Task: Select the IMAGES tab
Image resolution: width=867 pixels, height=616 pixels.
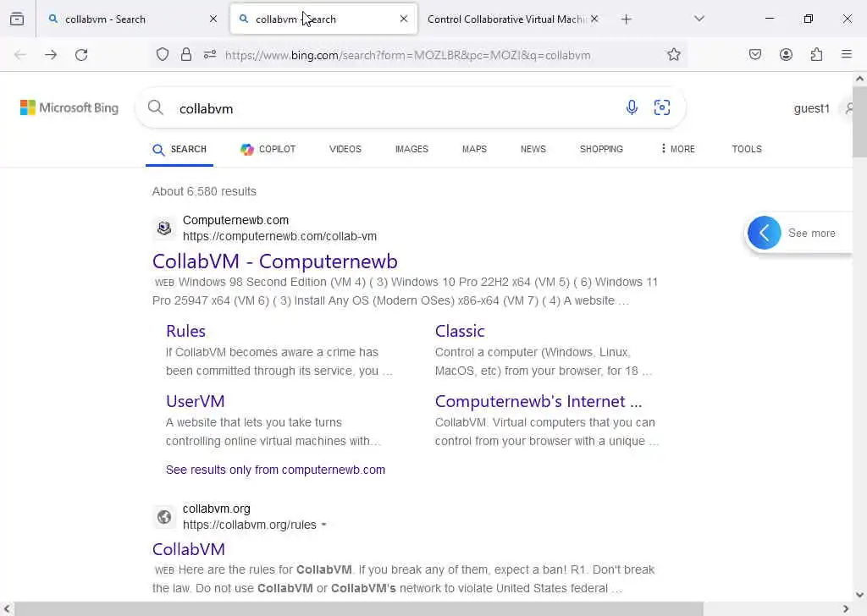Action: pos(411,149)
